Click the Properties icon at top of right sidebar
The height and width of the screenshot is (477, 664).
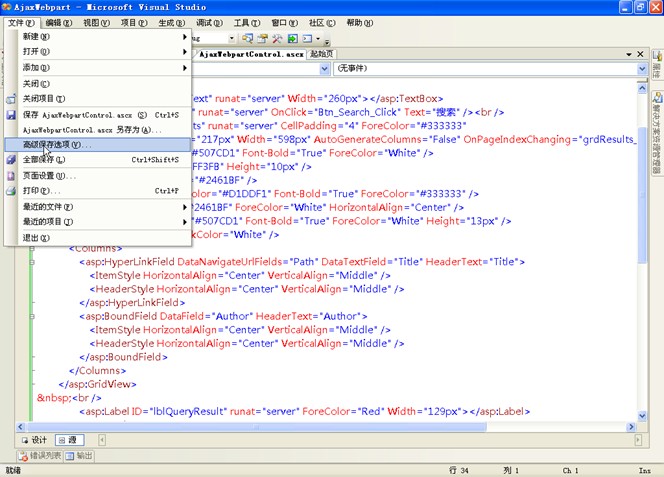(657, 55)
